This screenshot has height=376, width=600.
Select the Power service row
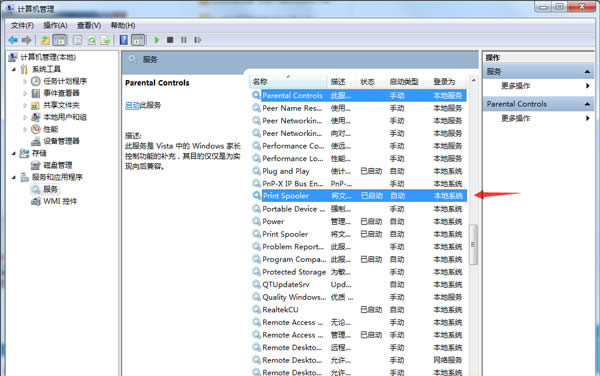(359, 221)
